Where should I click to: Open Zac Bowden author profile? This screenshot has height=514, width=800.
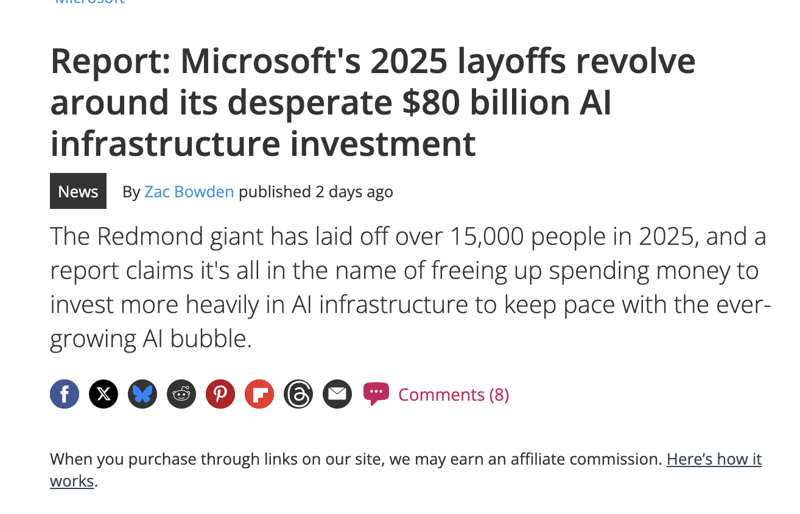(x=189, y=191)
